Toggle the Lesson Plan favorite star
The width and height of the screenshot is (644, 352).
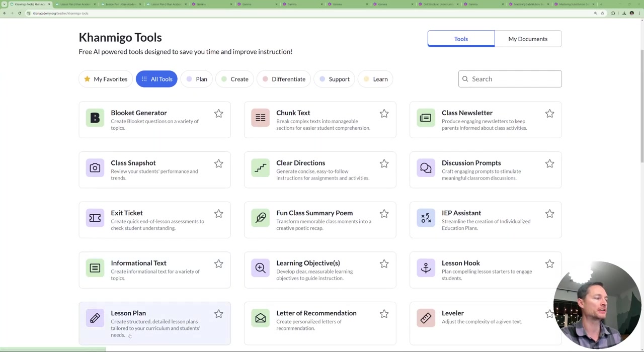[x=218, y=314]
